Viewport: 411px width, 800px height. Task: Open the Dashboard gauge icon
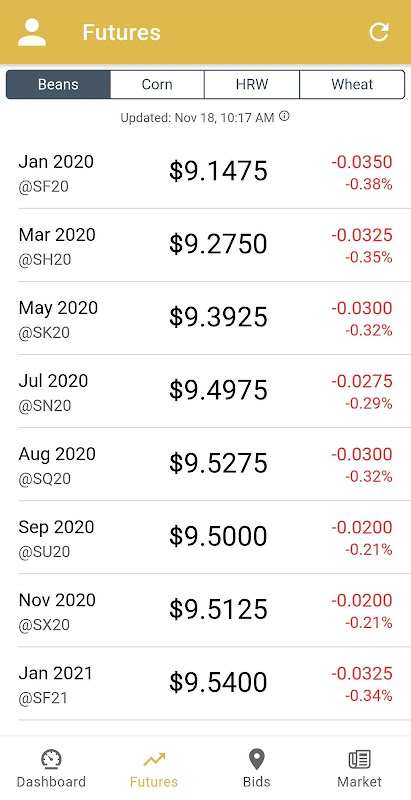[x=51, y=759]
